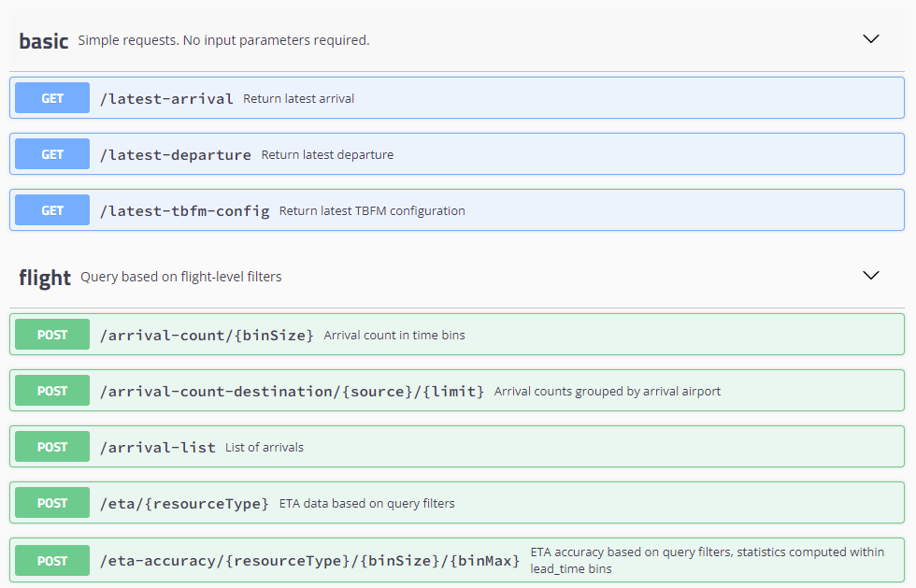Click the POST badge for /arrival-count/{binSize}
916x588 pixels.
52,335
